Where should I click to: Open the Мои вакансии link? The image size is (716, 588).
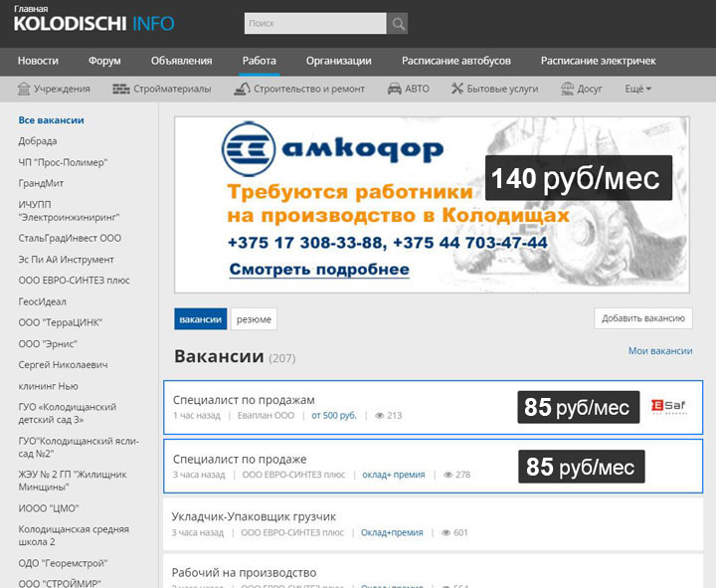660,351
